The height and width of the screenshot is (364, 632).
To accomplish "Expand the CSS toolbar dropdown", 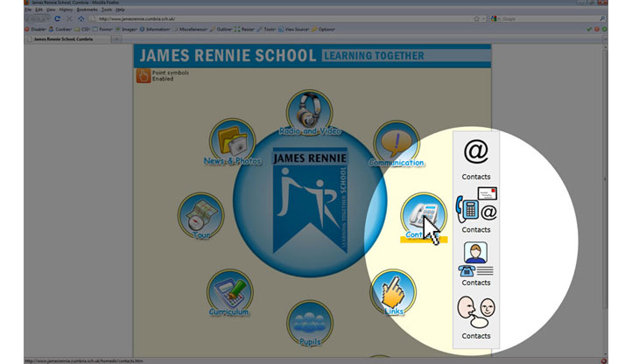I will pyautogui.click(x=82, y=30).
